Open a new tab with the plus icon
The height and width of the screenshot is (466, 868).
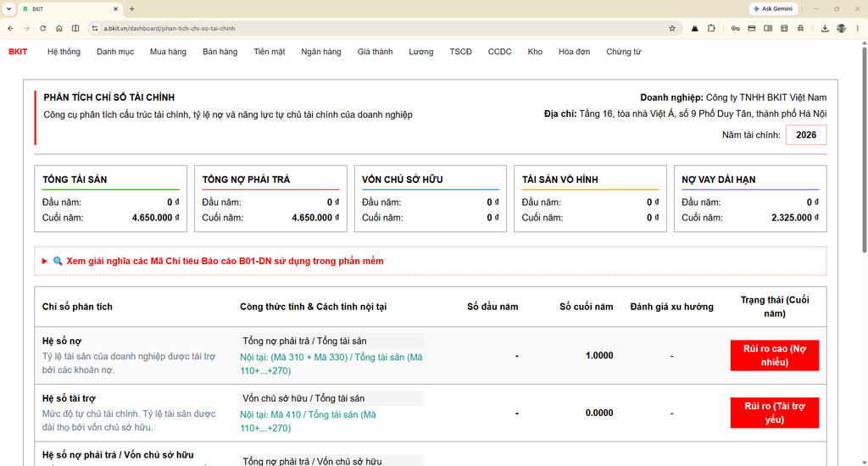pyautogui.click(x=131, y=8)
